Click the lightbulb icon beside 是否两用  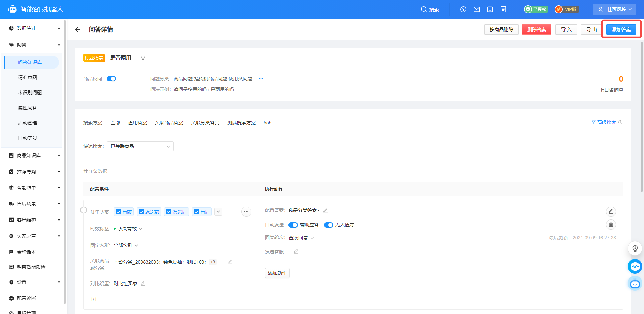(143, 58)
